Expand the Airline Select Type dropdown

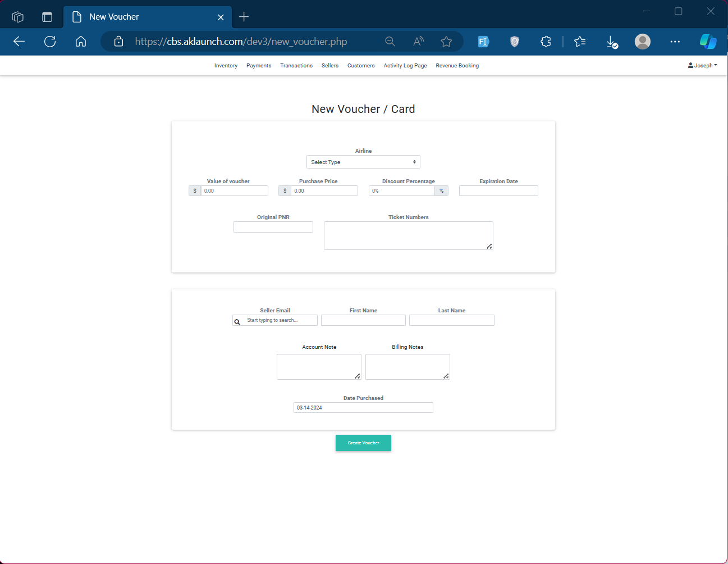click(363, 162)
